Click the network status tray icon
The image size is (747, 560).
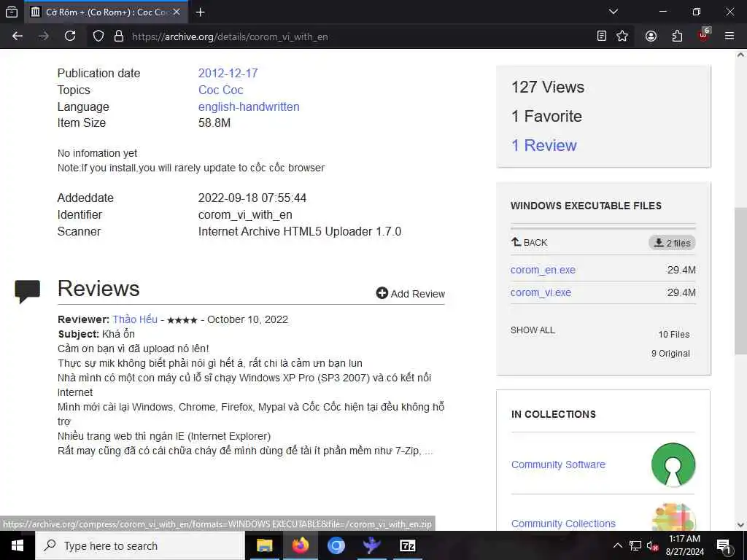pyautogui.click(x=635, y=545)
